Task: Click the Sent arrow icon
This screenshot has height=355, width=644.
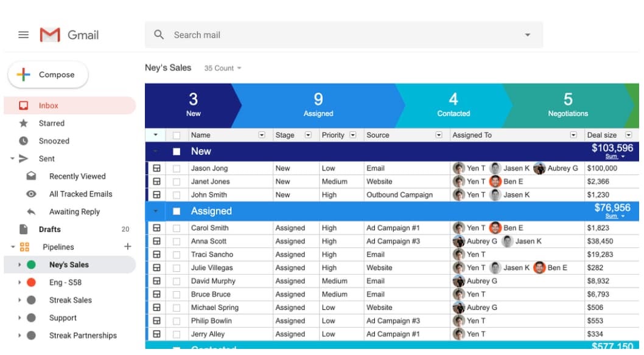Action: pyautogui.click(x=23, y=158)
